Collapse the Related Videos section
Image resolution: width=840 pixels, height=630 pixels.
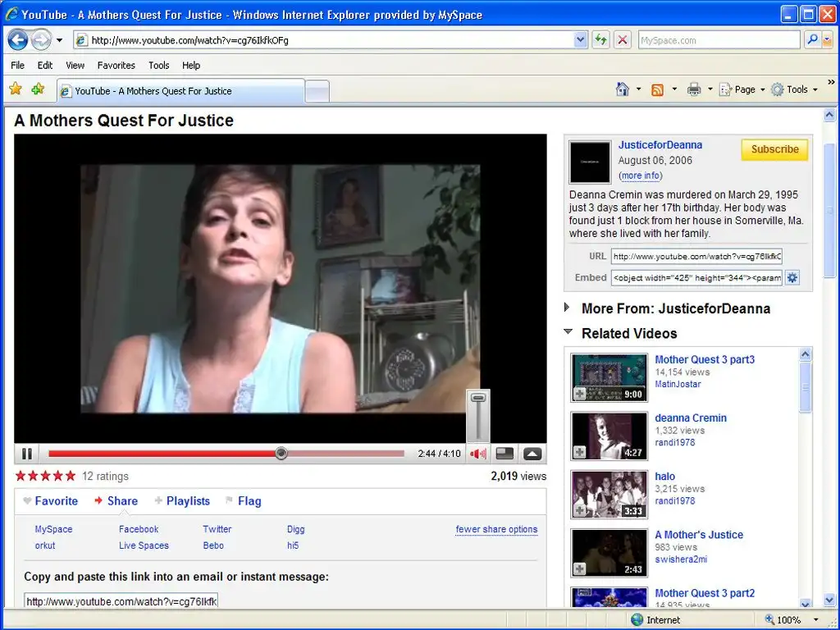point(567,333)
